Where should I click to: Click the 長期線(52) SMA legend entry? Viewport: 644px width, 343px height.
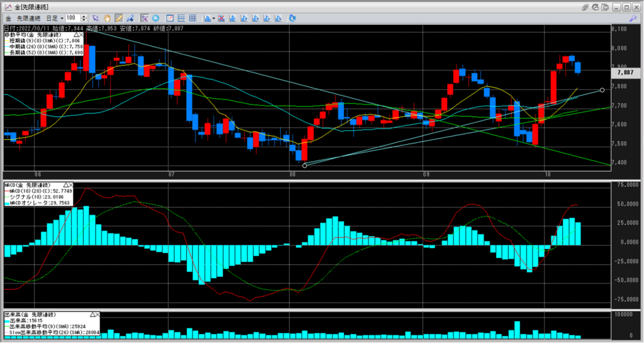click(x=43, y=53)
